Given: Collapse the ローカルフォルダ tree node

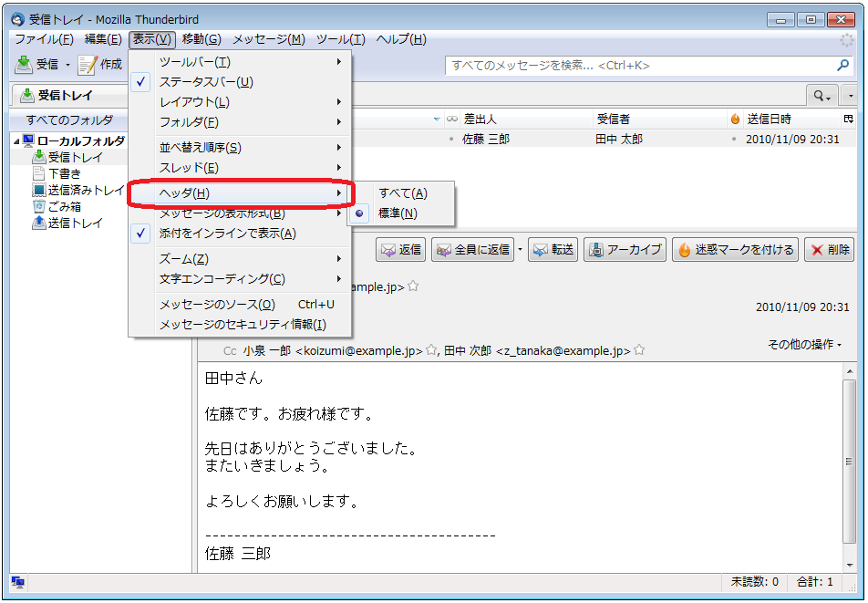Looking at the screenshot, I should 16,141.
